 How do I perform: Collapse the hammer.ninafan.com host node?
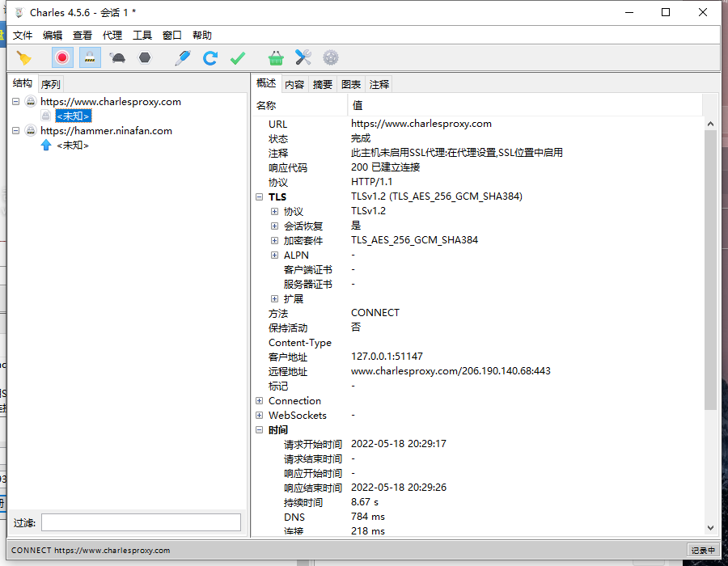point(16,131)
